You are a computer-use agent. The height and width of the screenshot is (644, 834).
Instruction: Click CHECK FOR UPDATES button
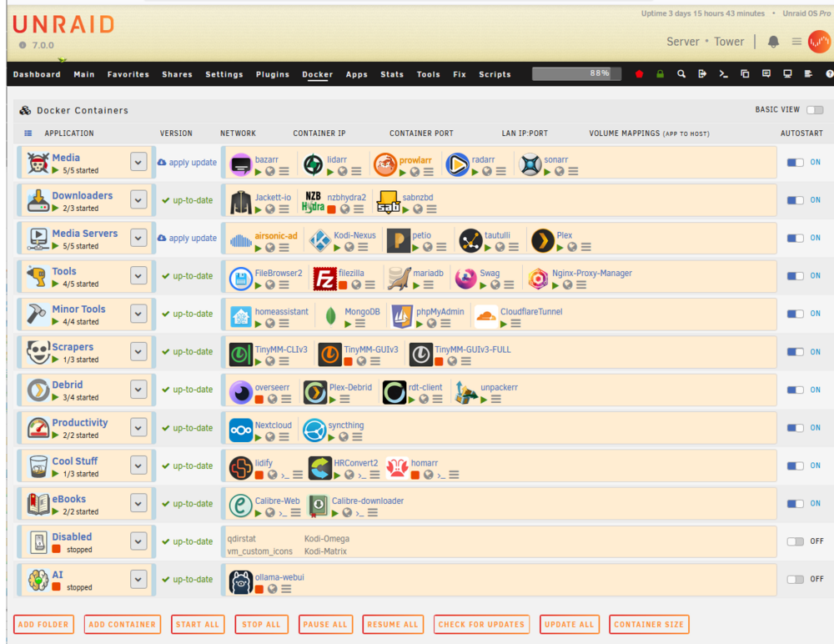481,624
